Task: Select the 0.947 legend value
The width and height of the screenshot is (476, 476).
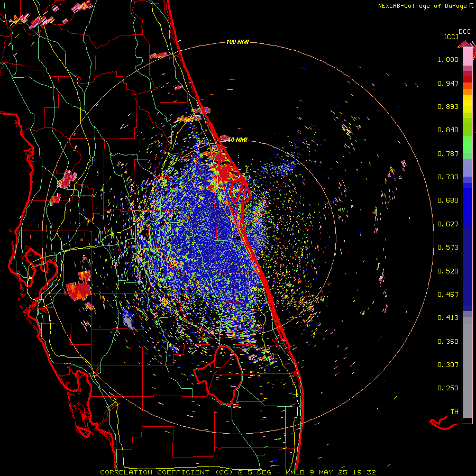Action: coord(448,83)
